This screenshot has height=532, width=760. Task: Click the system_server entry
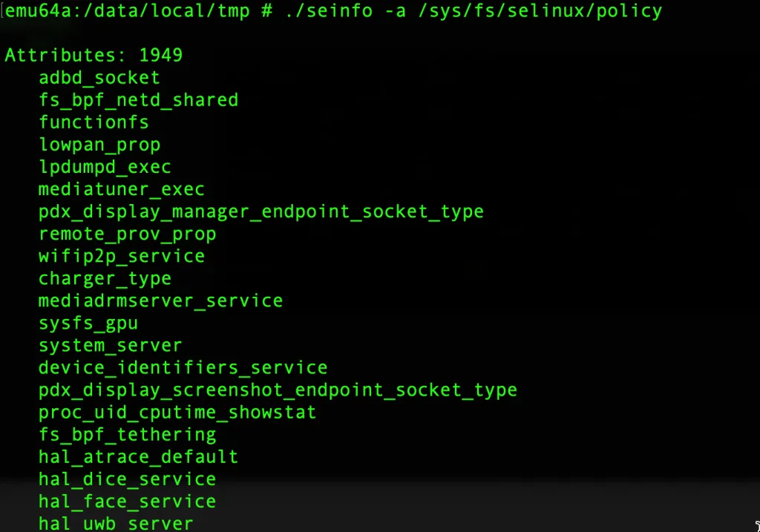tap(110, 345)
